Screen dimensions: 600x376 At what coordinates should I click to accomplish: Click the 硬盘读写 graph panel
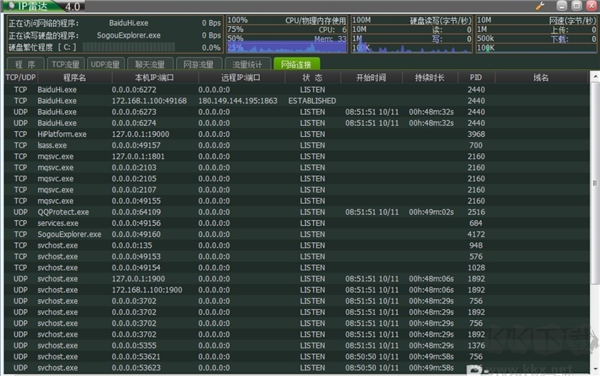click(x=412, y=34)
